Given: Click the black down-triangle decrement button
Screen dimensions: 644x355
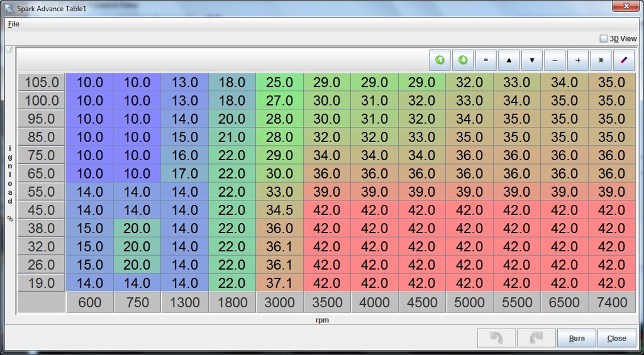Looking at the screenshot, I should (532, 60).
